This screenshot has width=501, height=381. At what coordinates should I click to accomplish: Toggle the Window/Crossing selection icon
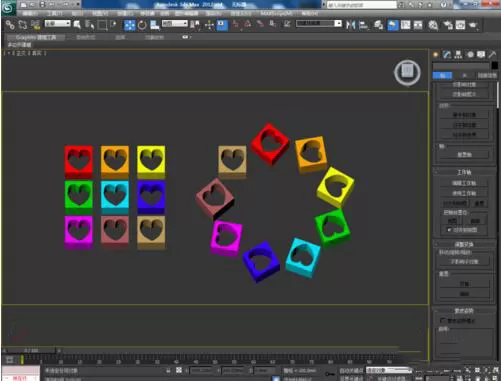[113, 25]
